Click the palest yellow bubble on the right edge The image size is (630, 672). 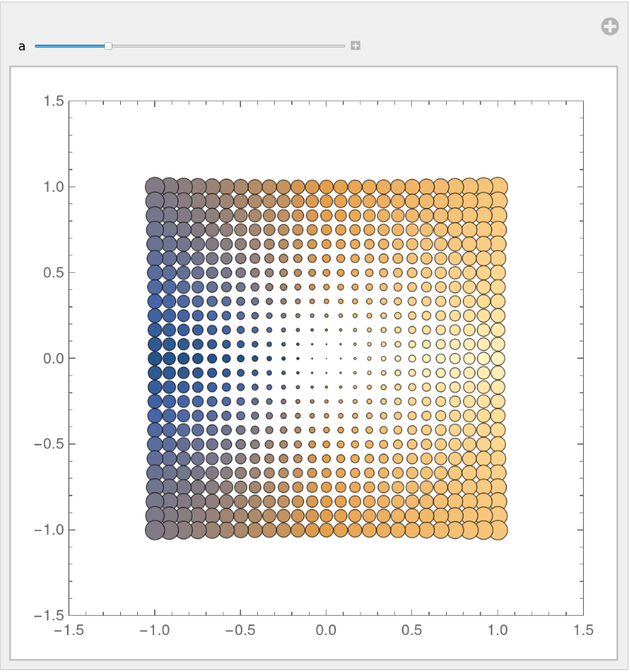pos(498,358)
